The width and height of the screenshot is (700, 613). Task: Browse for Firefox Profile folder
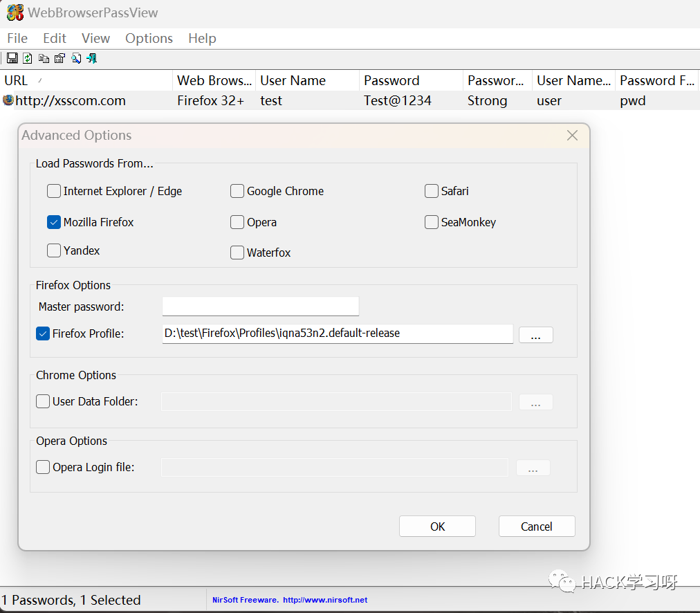[535, 335]
